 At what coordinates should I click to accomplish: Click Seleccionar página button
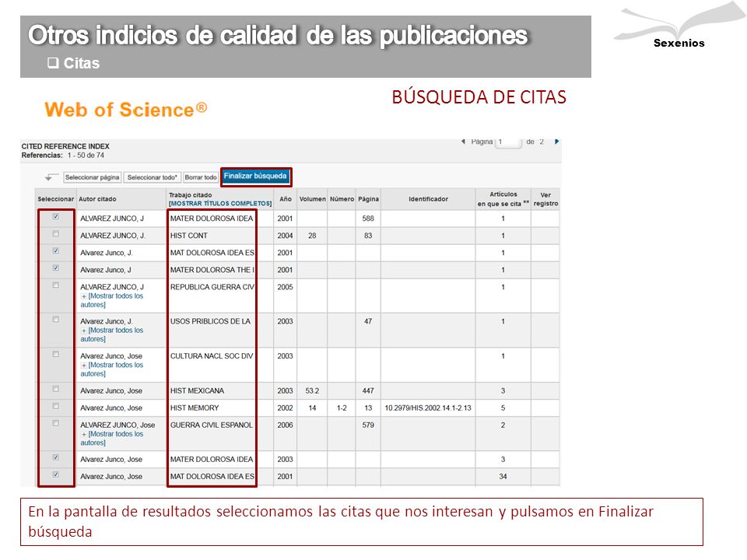[x=92, y=177]
